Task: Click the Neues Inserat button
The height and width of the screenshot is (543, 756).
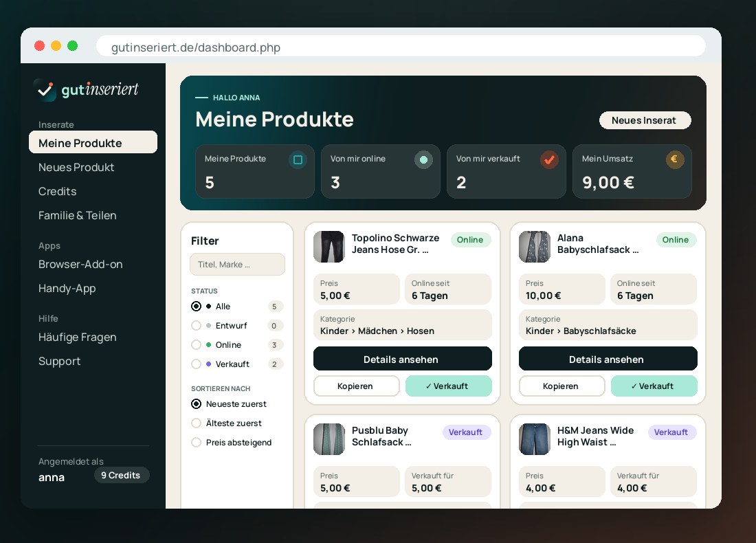Action: (x=645, y=120)
